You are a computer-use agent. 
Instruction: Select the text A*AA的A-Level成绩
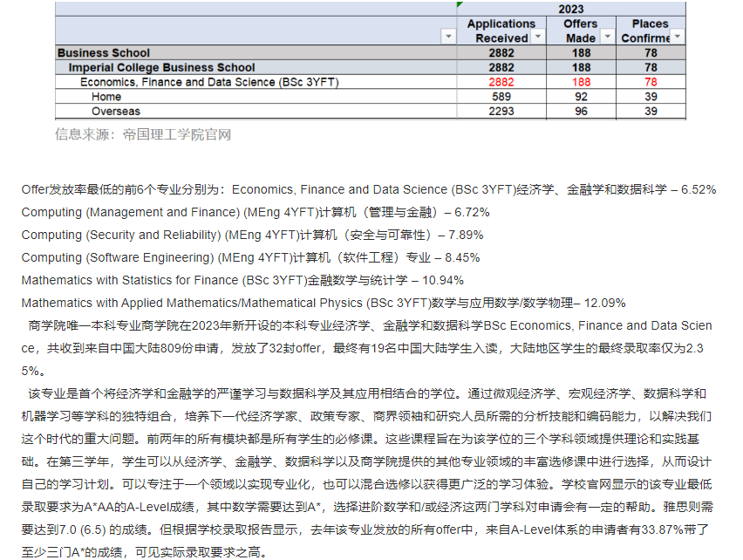point(139,507)
